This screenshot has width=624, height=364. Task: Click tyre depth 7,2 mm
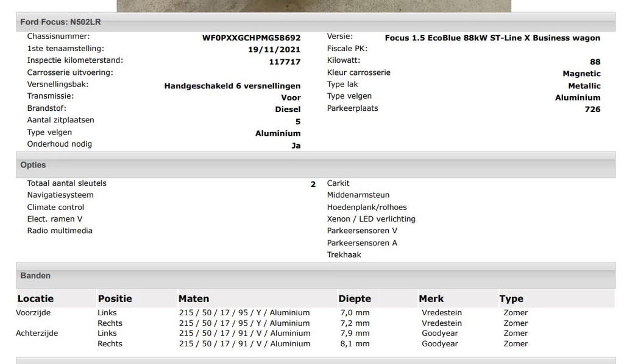click(x=355, y=323)
